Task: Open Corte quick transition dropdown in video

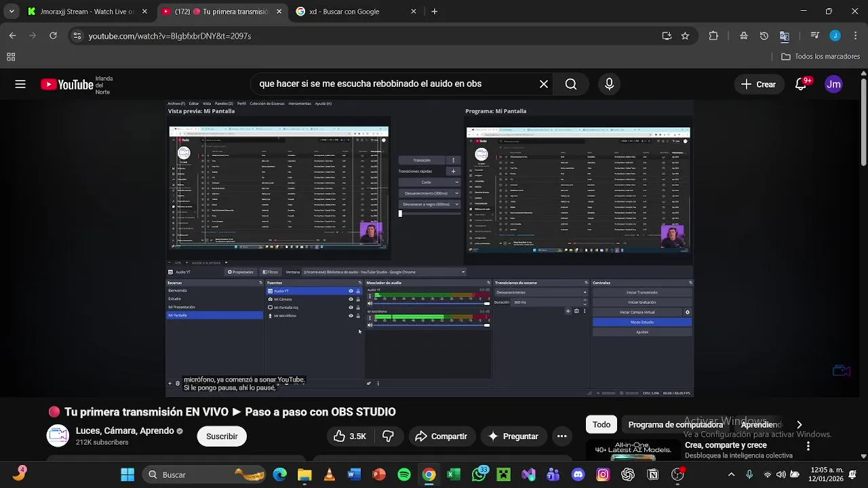Action: [x=429, y=182]
